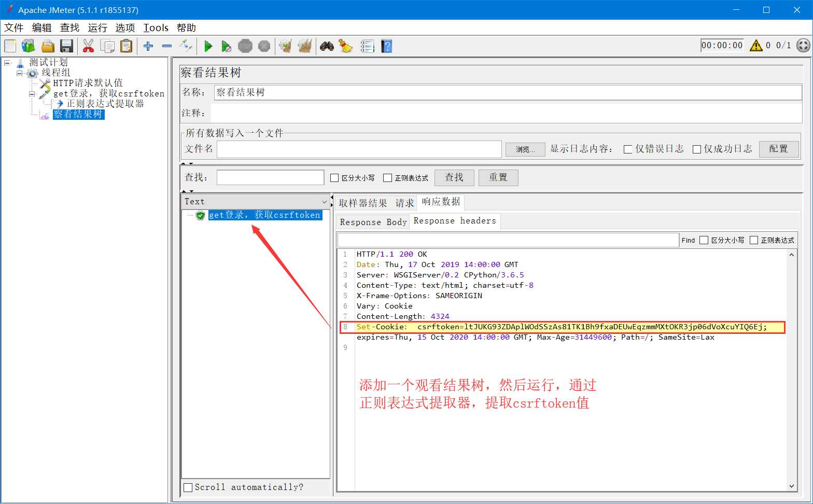This screenshot has width=813, height=504.
Task: Tick 区分大小写 in the response Find bar
Action: pyautogui.click(x=704, y=240)
